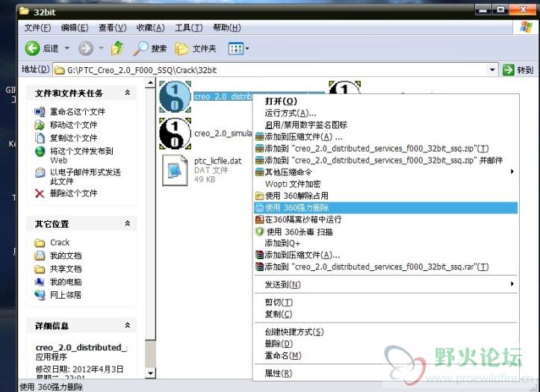
Task: Open the Tools (工具) menu
Action: pos(188,28)
